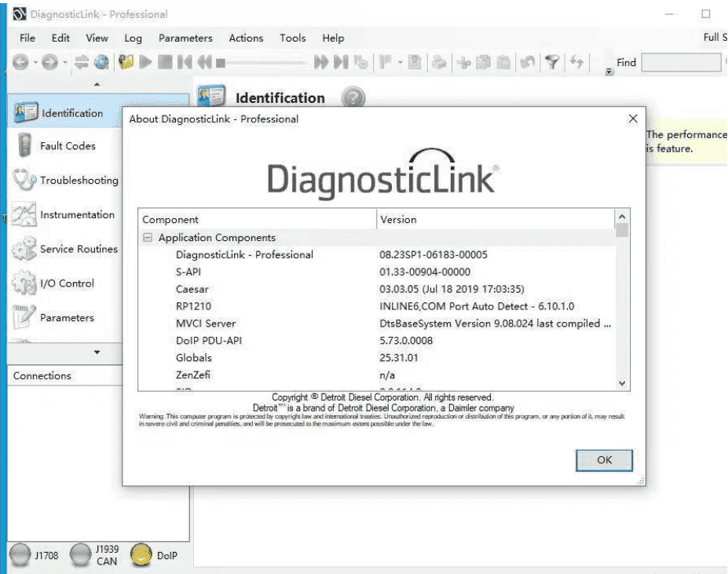Select the Troubleshooting stethoscope icon
The height and width of the screenshot is (574, 728).
pyautogui.click(x=24, y=181)
